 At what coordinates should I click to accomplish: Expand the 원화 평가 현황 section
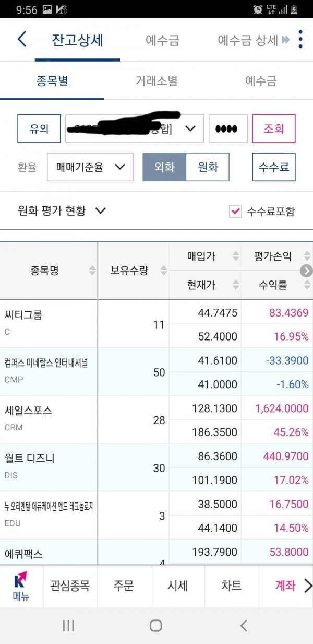tap(62, 211)
